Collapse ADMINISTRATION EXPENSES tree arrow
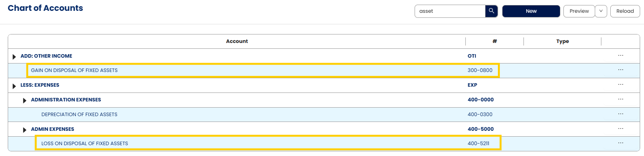 tap(25, 101)
